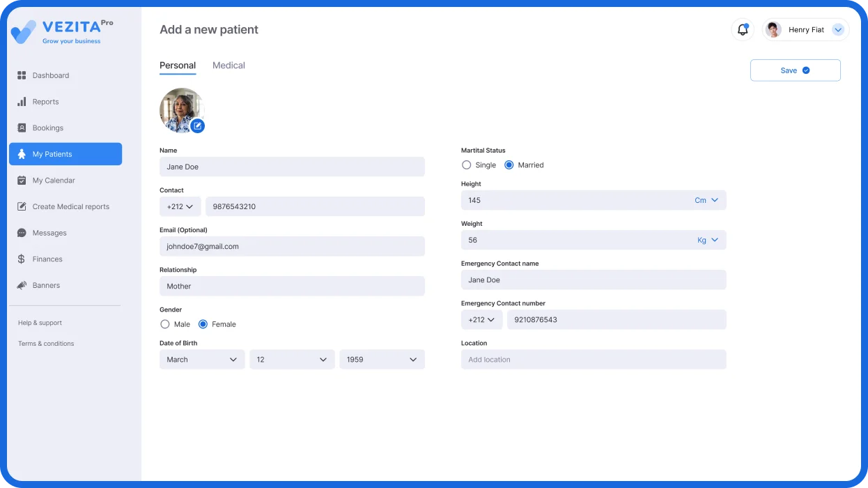Image resolution: width=868 pixels, height=488 pixels.
Task: Open the Finances dollar icon
Action: pyautogui.click(x=22, y=259)
